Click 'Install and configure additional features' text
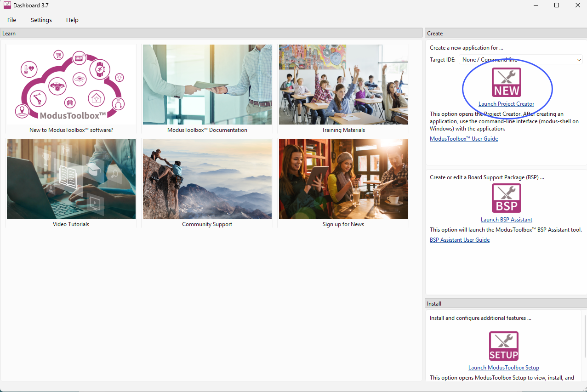The height and width of the screenshot is (392, 587). pyautogui.click(x=480, y=318)
